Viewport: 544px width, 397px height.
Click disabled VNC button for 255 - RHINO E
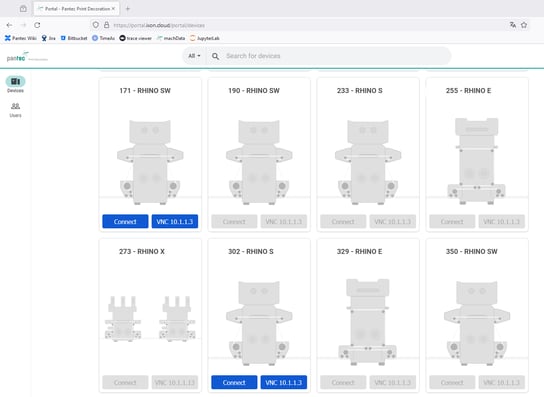pyautogui.click(x=502, y=221)
